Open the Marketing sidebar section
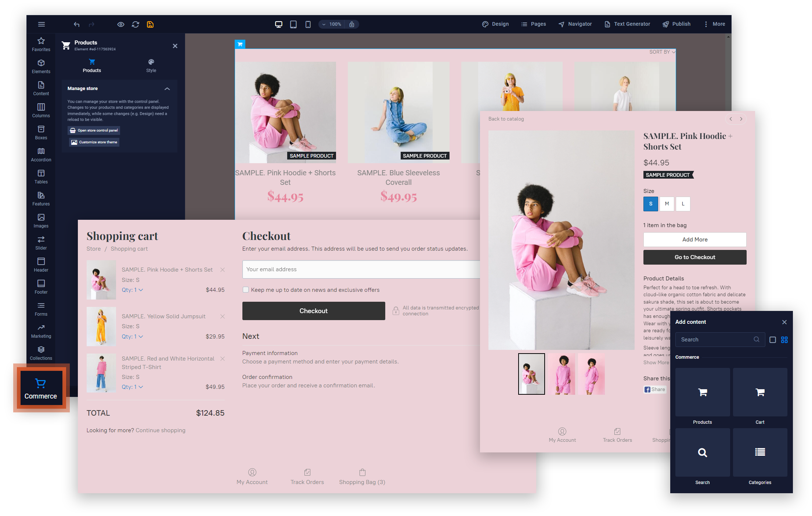This screenshot has height=516, width=812. (41, 331)
